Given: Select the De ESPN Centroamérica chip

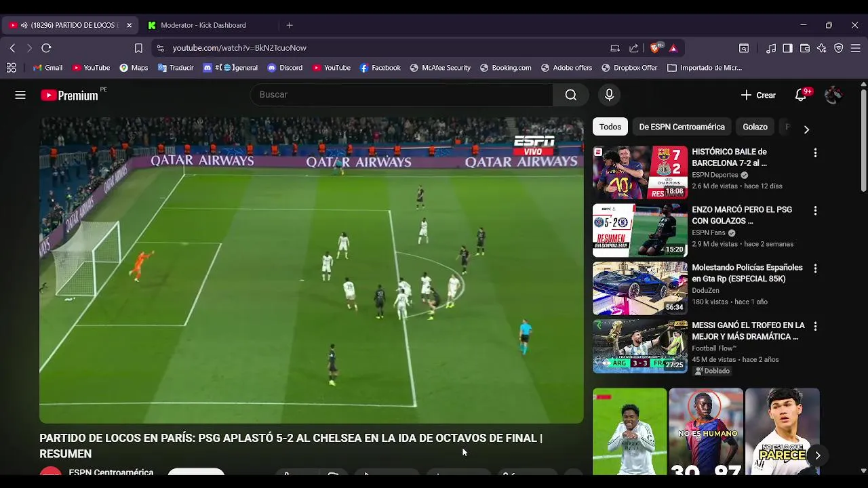Looking at the screenshot, I should click(682, 127).
